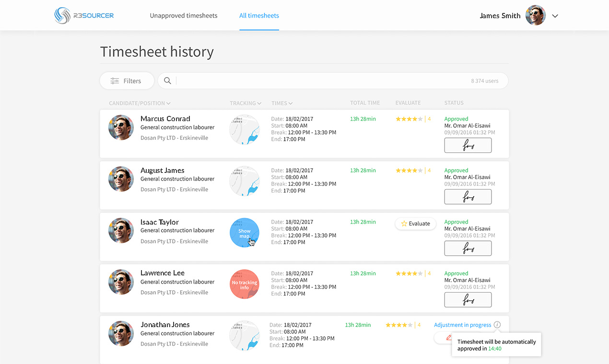
Task: Click the 8 374 users count text
Action: 485,81
